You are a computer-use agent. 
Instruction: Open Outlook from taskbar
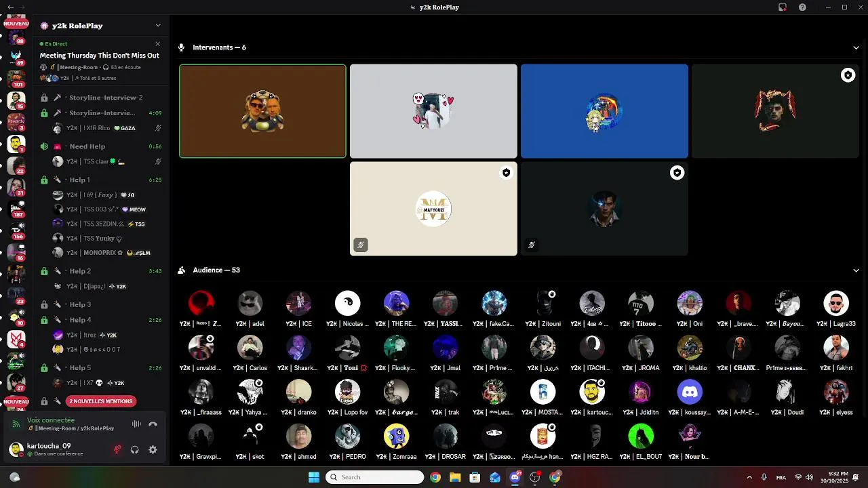pos(495,477)
